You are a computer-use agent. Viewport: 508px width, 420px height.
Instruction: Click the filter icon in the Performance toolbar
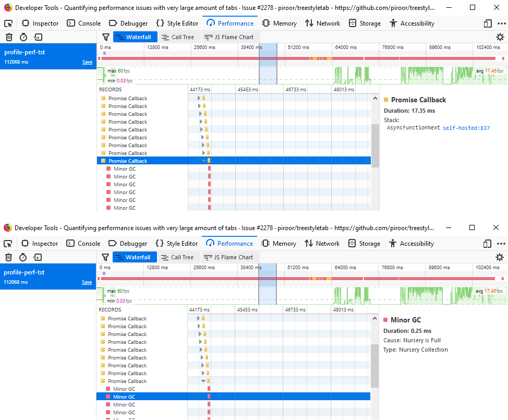click(x=105, y=37)
